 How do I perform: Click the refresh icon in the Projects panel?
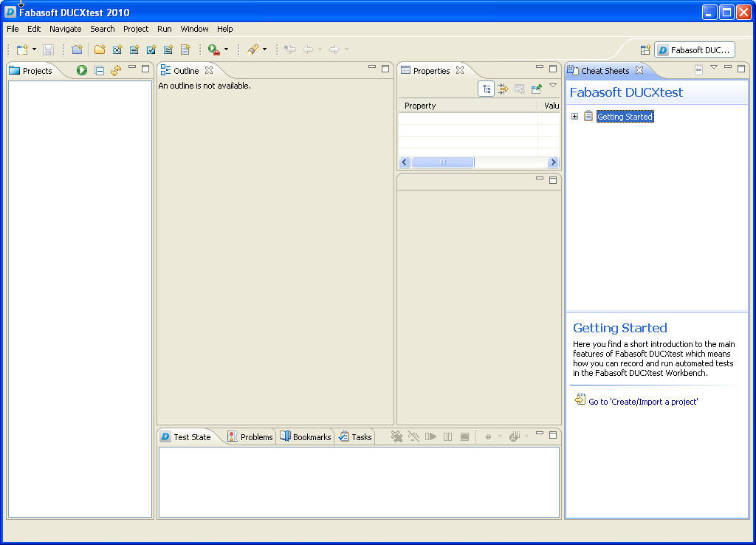[x=116, y=70]
